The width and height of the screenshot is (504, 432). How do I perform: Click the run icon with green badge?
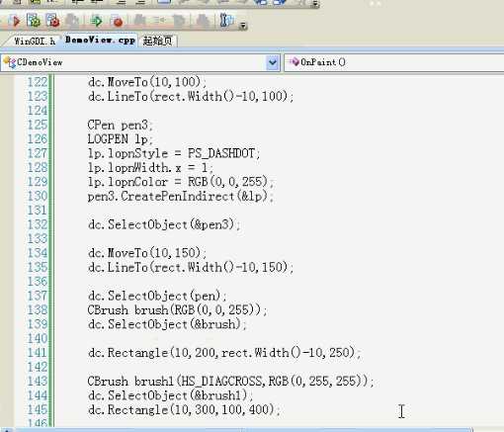34,21
